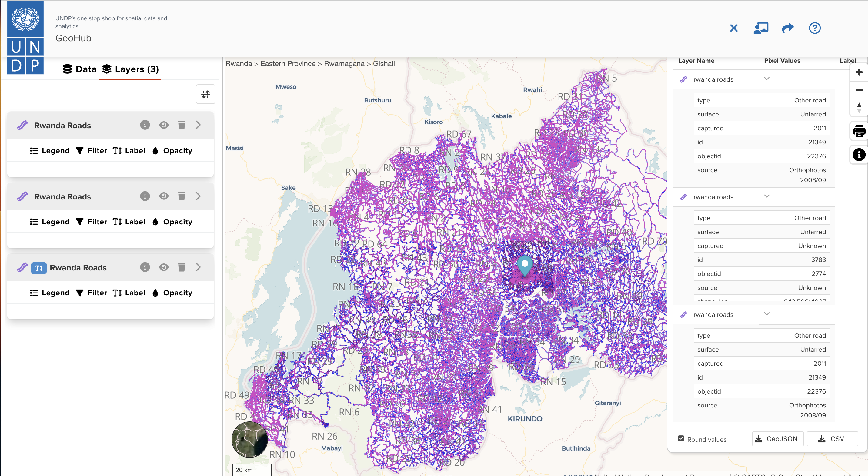This screenshot has width=868, height=476.
Task: Open Filter for second Rwanda Roads layer
Action: click(x=91, y=222)
